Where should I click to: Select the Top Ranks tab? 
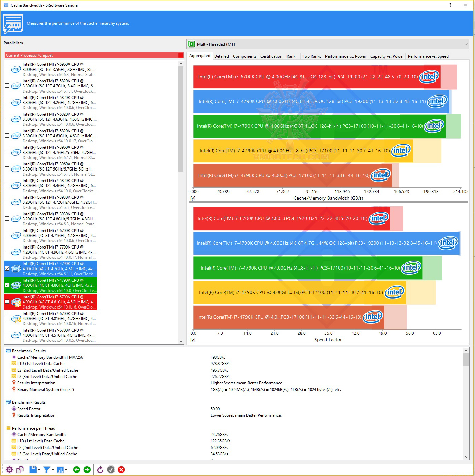pos(312,56)
